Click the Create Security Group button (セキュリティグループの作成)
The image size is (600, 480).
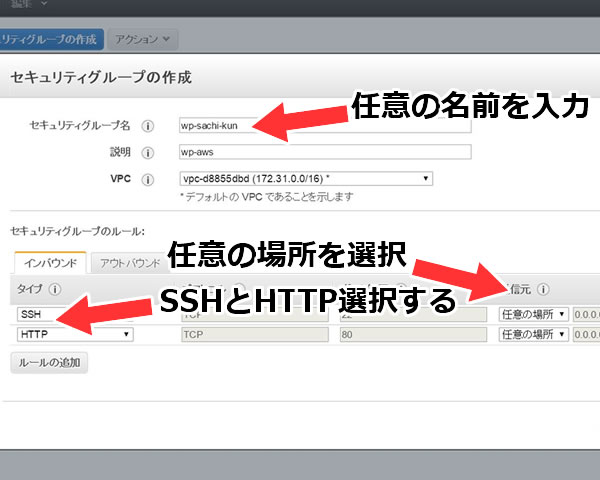pos(51,39)
